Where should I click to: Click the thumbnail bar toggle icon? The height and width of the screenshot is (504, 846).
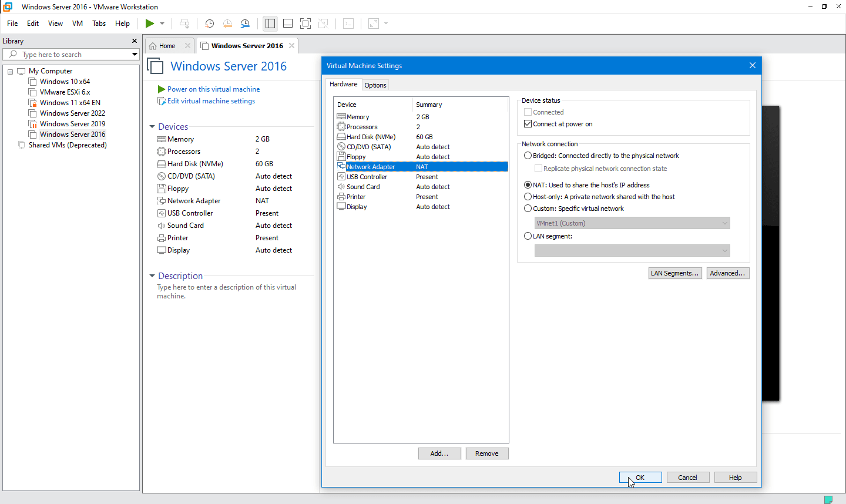click(x=288, y=23)
